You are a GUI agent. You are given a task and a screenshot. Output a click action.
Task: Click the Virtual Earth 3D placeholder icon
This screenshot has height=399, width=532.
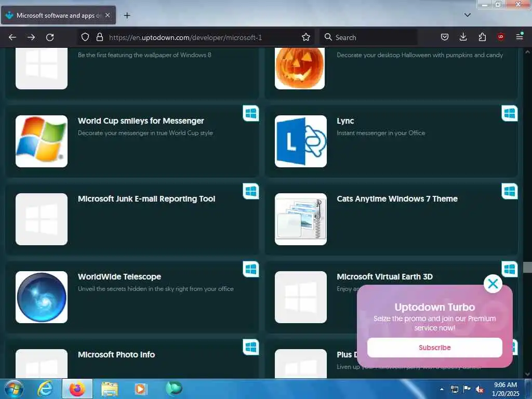click(301, 297)
